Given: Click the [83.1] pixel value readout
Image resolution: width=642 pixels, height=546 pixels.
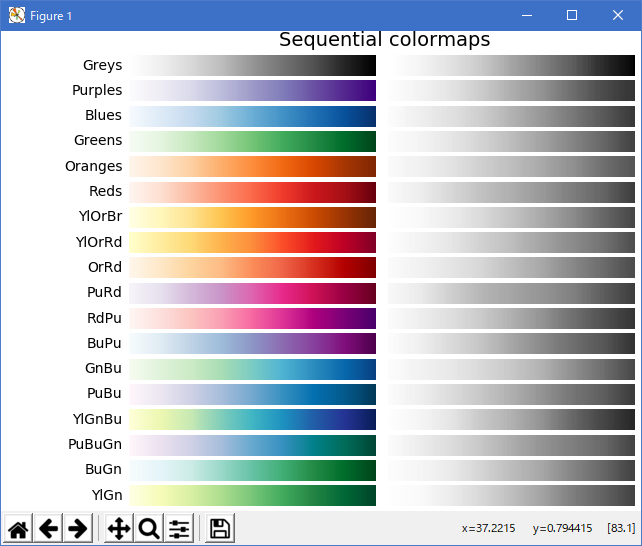Looking at the screenshot, I should pyautogui.click(x=621, y=528).
